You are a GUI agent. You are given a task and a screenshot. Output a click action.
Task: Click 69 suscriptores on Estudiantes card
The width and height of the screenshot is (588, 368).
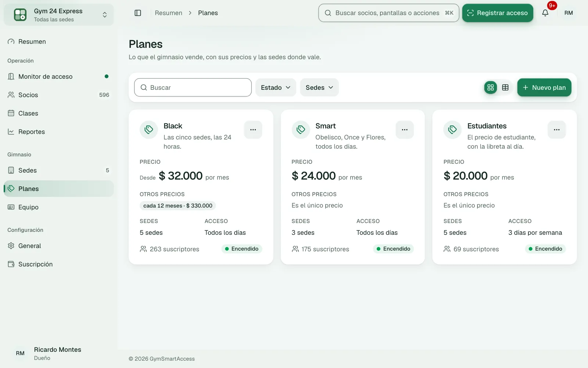tap(471, 249)
